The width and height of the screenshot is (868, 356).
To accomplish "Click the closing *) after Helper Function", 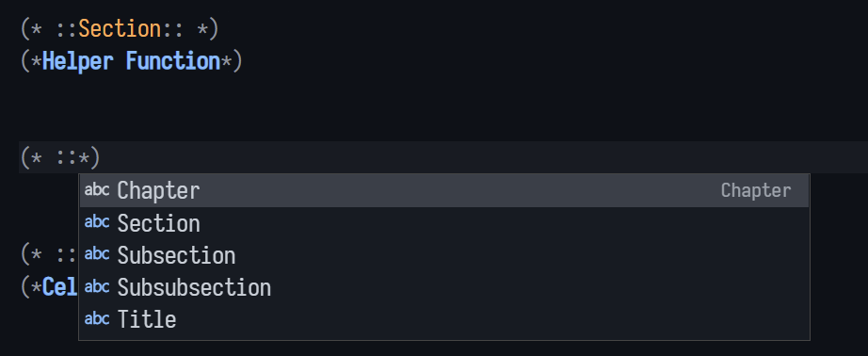I will pyautogui.click(x=232, y=61).
